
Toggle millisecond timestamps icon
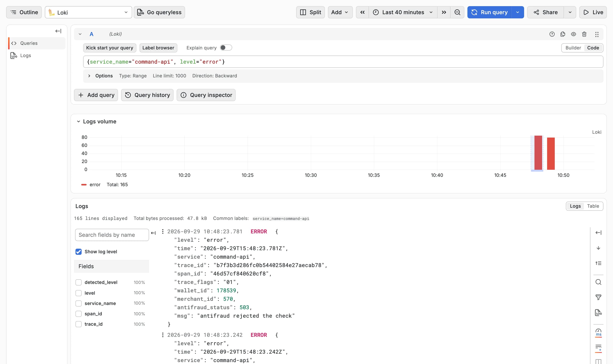coord(598,333)
